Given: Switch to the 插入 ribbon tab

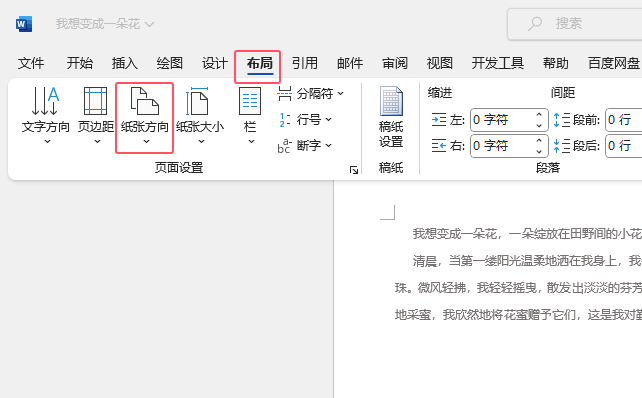Looking at the screenshot, I should pos(124,63).
